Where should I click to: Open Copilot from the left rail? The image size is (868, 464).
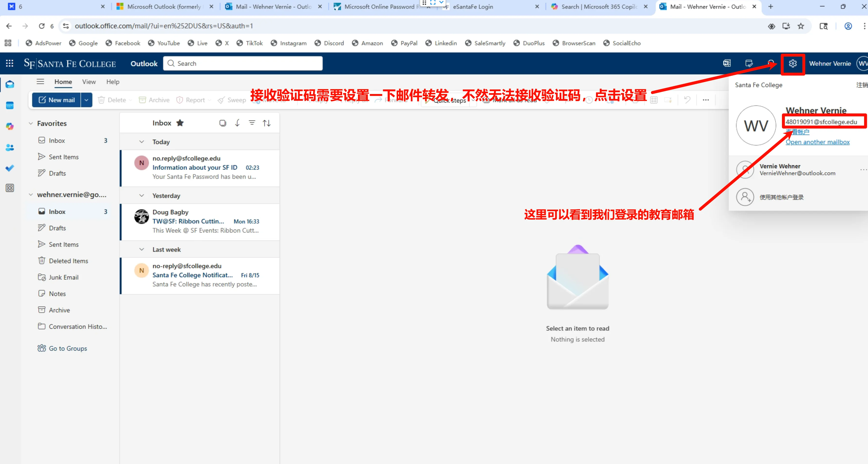tap(10, 126)
